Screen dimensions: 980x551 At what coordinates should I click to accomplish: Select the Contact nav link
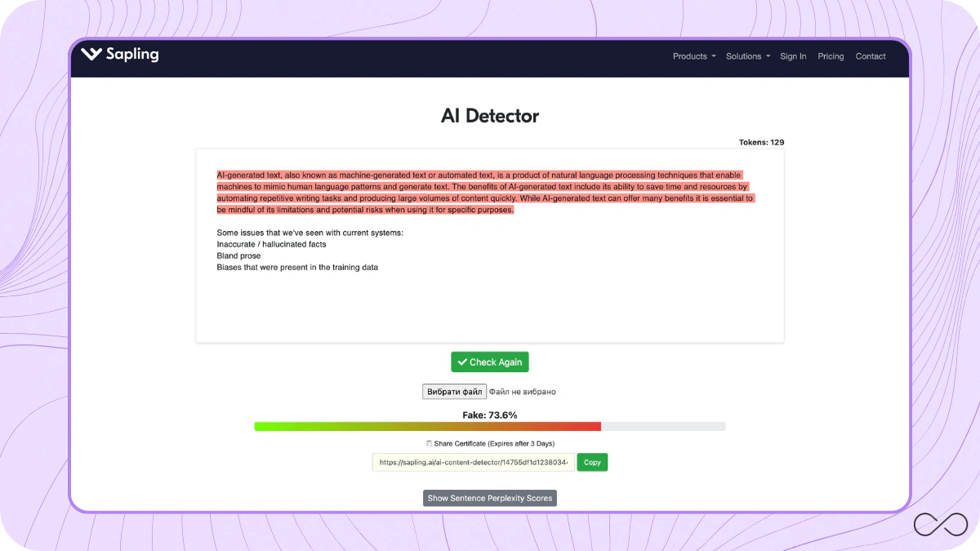(870, 56)
